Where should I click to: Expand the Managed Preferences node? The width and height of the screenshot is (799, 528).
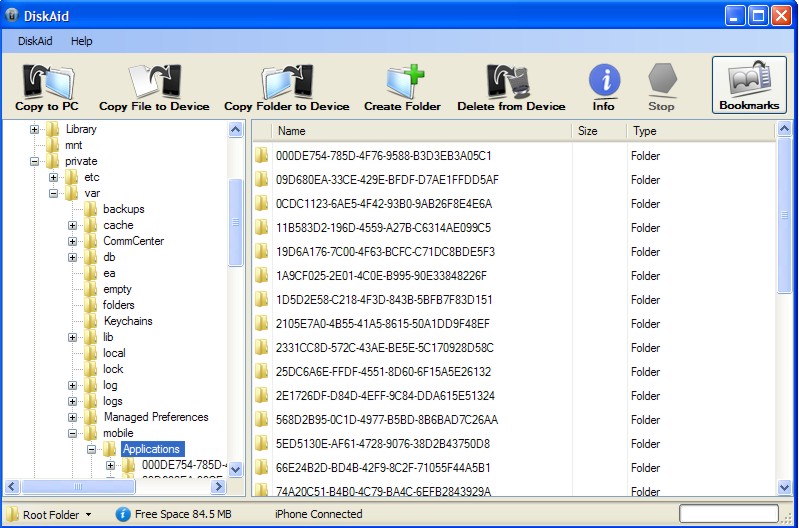tap(72, 417)
